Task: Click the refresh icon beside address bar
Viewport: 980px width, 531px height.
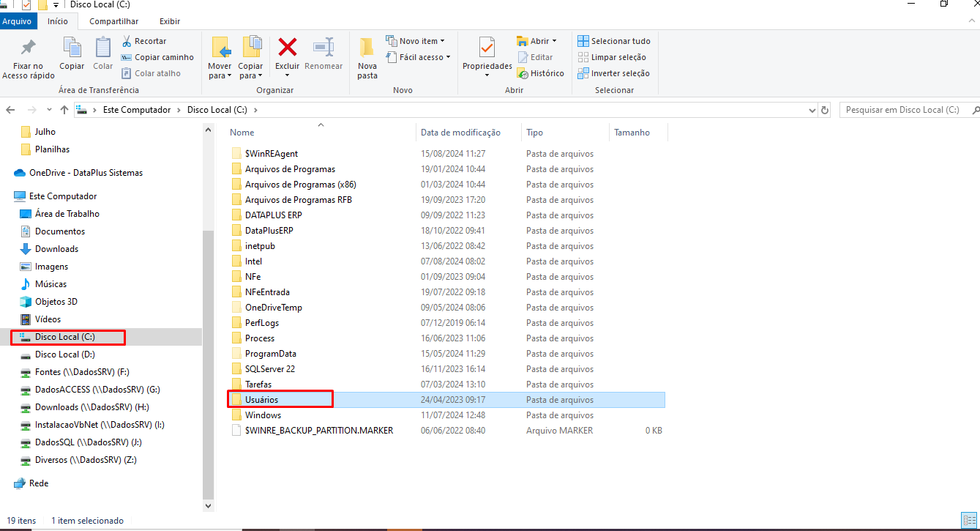Action: 825,110
